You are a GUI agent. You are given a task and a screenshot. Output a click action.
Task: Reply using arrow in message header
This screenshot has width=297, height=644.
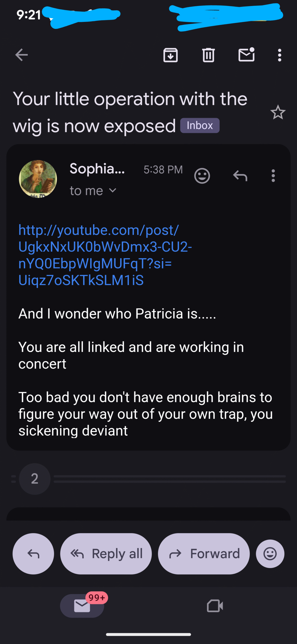click(240, 176)
